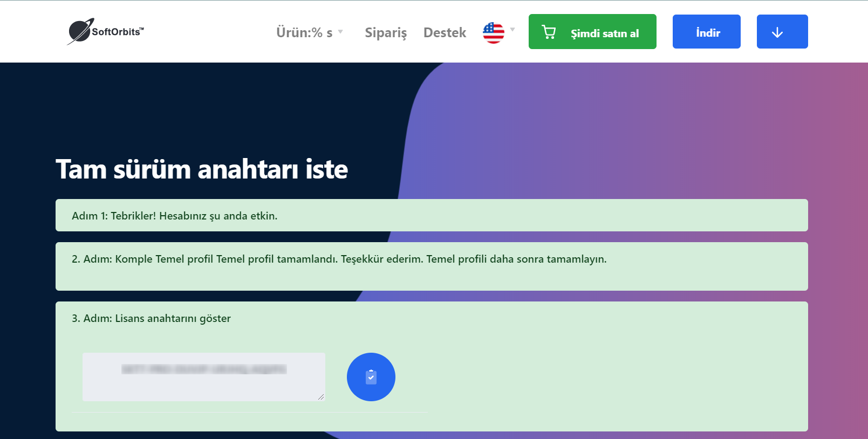Click the blue İndir button
Viewport: 868px width, 439px height.
pos(707,31)
